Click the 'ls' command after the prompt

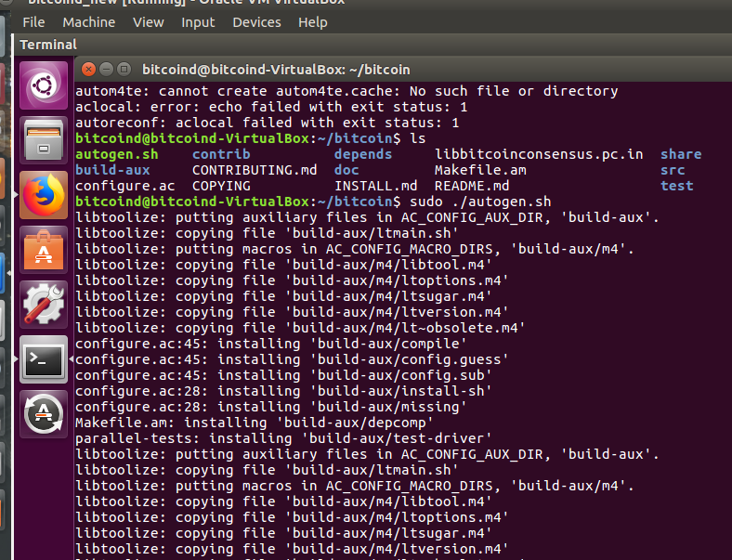click(x=418, y=138)
